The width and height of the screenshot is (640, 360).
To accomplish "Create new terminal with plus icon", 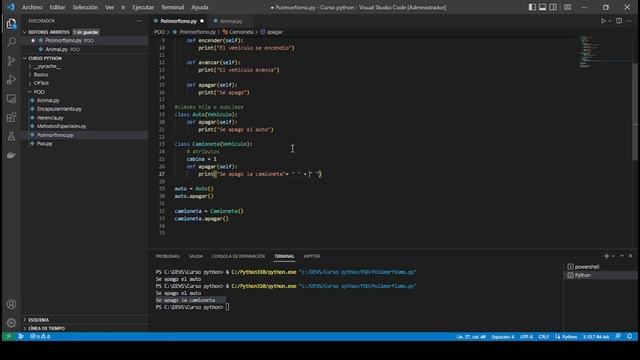I will point(606,256).
